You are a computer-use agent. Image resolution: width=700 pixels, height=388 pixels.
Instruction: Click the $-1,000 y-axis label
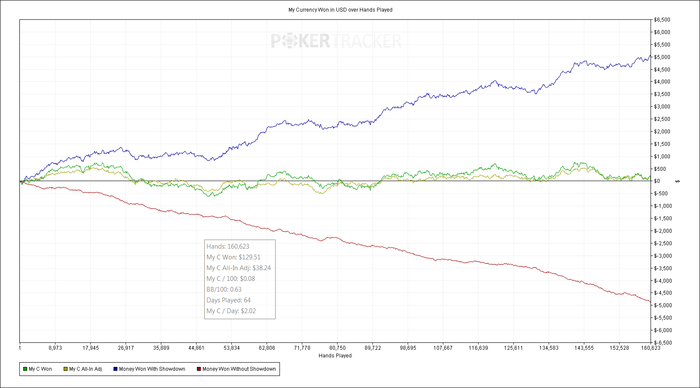tap(663, 206)
